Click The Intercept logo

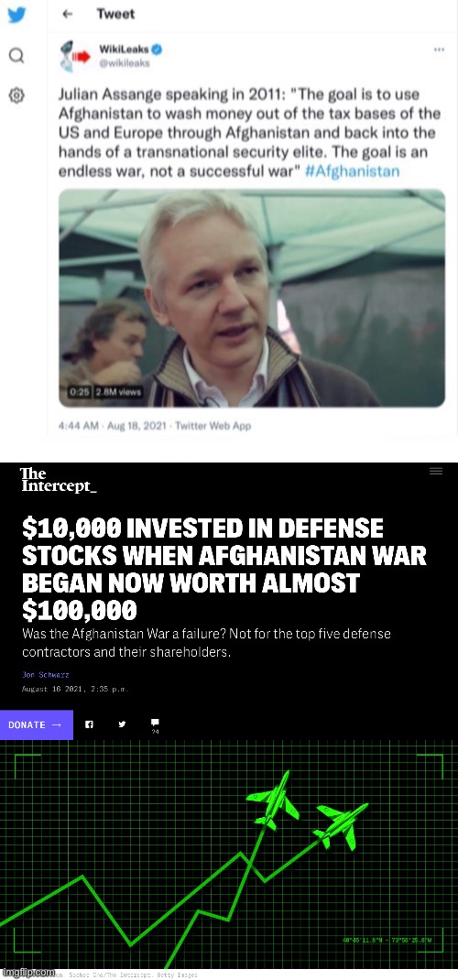click(59, 480)
